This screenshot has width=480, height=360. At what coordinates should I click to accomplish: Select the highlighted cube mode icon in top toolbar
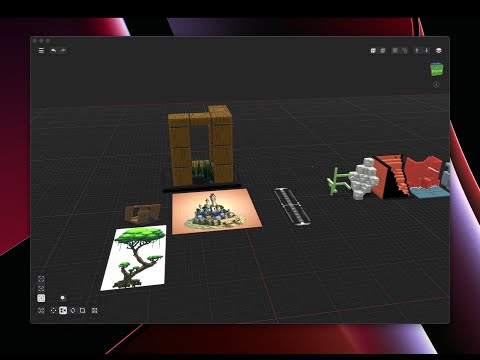373,51
